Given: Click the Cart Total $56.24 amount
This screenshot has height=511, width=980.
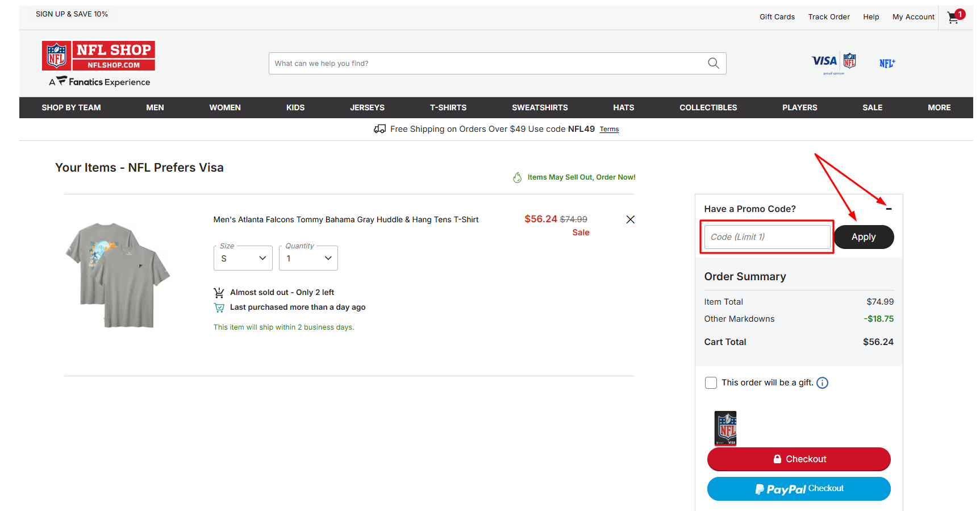Looking at the screenshot, I should 878,342.
